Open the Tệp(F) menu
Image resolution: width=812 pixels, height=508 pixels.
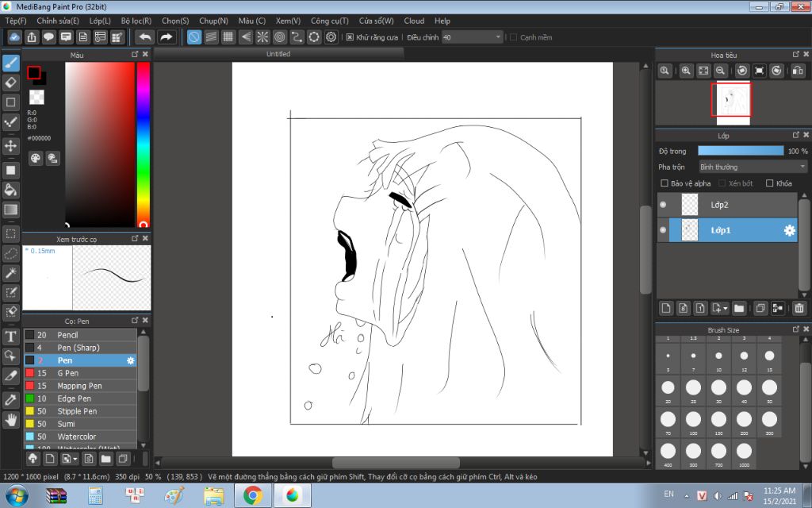tap(16, 21)
